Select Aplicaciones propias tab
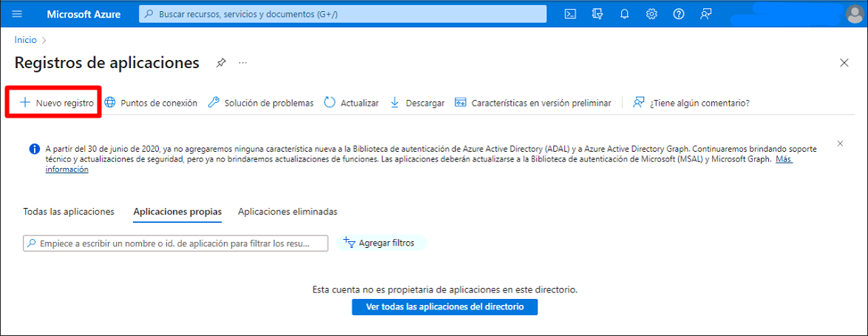The width and height of the screenshot is (868, 336). (x=177, y=211)
